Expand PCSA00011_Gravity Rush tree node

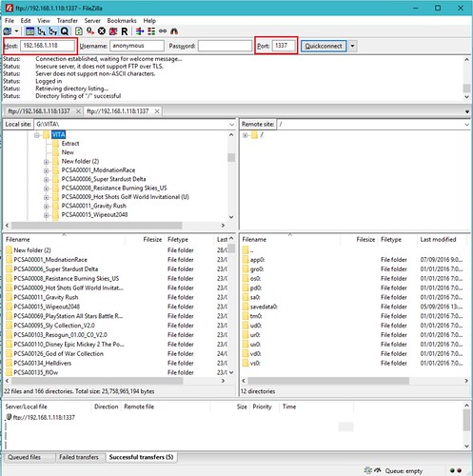click(x=47, y=207)
